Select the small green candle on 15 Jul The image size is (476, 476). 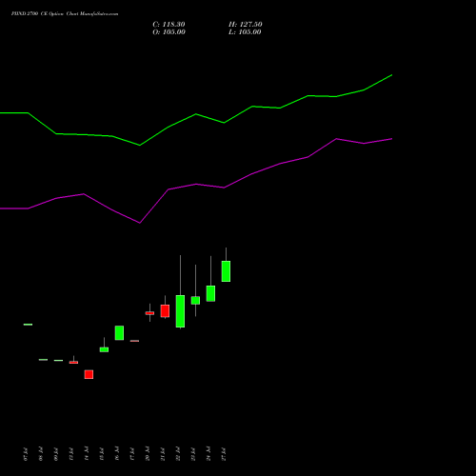click(104, 349)
